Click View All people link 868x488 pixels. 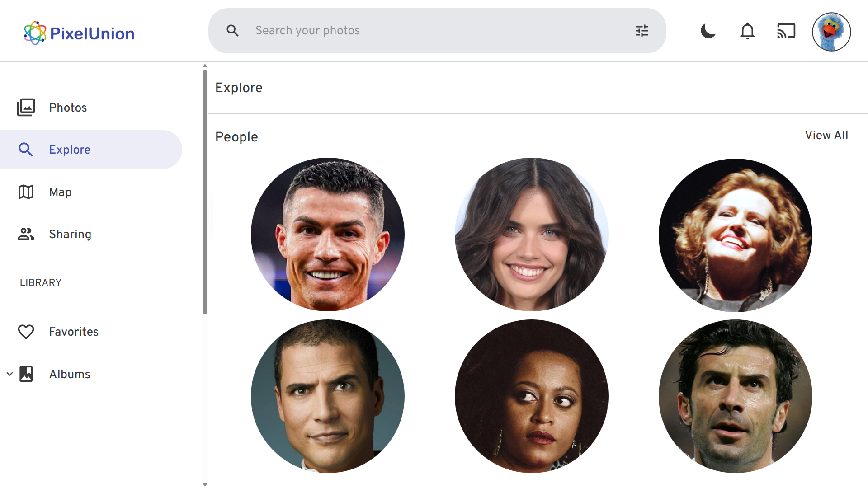826,135
